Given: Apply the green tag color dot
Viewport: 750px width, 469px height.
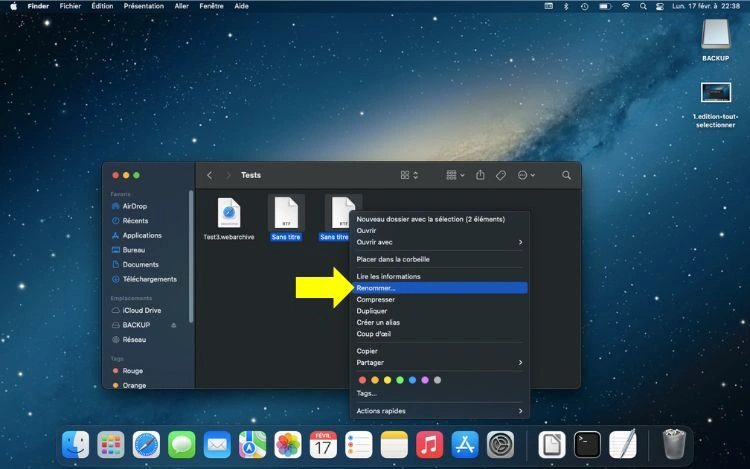Looking at the screenshot, I should point(400,380).
